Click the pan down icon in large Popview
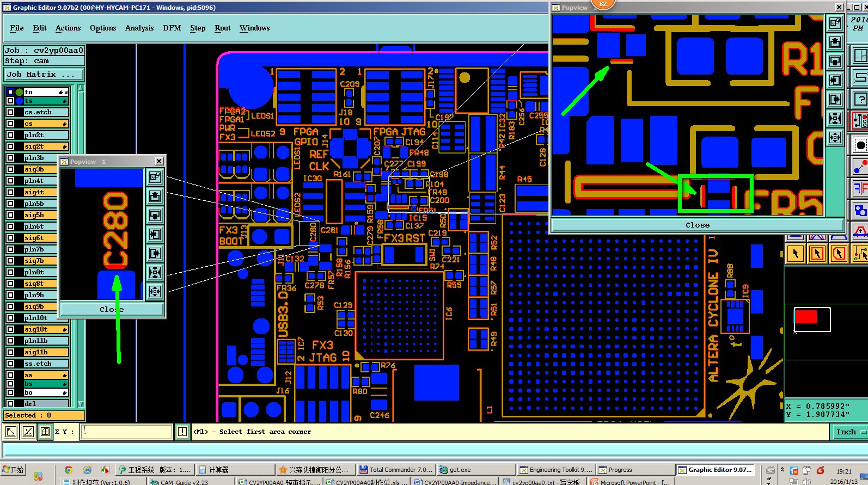The image size is (868, 485). tap(835, 62)
